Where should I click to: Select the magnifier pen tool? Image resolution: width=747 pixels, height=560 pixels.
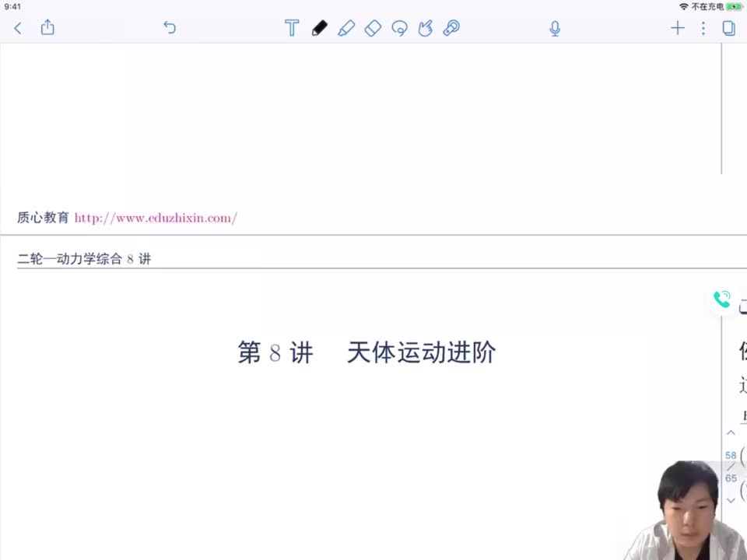(451, 28)
